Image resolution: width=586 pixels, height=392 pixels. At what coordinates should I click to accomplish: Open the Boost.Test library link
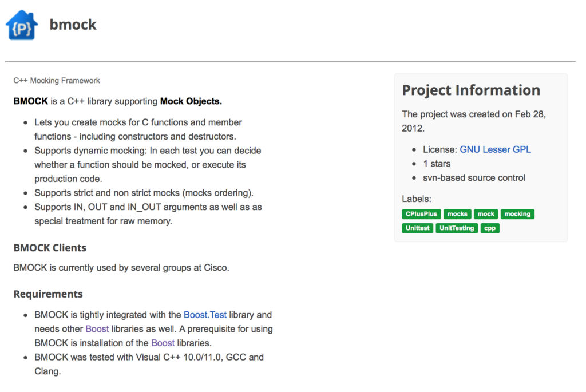pyautogui.click(x=205, y=315)
